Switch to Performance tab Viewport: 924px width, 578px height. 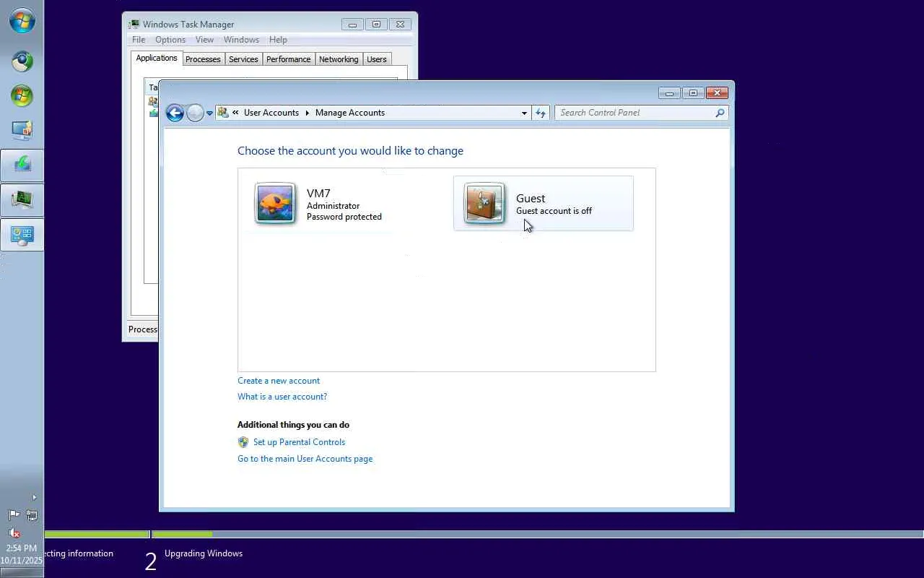click(x=288, y=59)
